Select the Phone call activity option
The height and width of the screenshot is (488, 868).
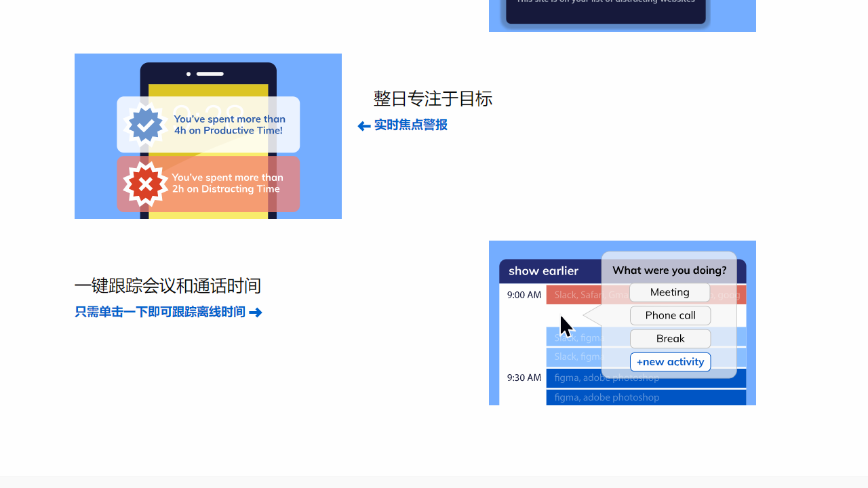point(670,315)
